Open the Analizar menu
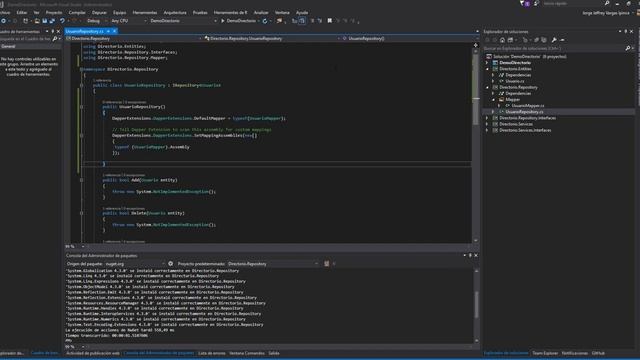 tap(261, 13)
